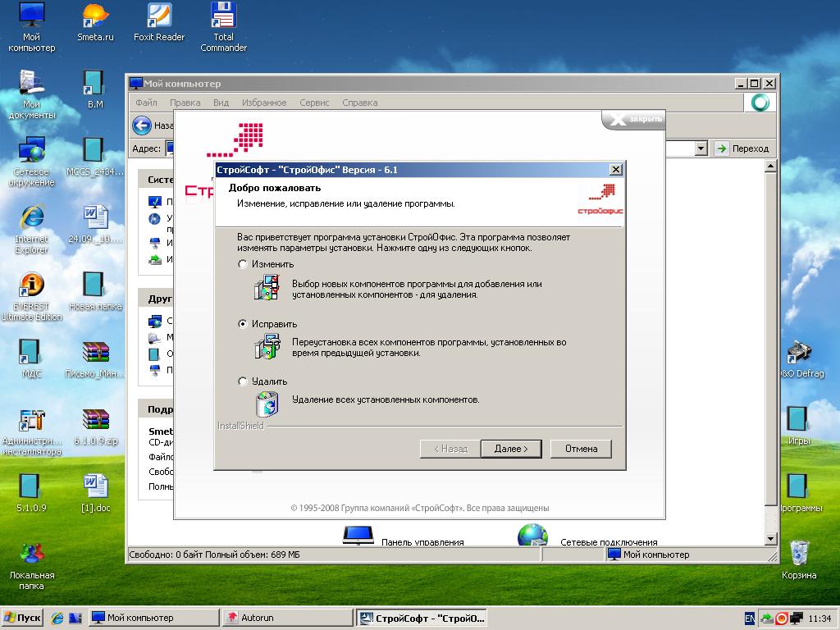
Task: Open the Сервис menu in Мой компьютер window
Action: [314, 103]
